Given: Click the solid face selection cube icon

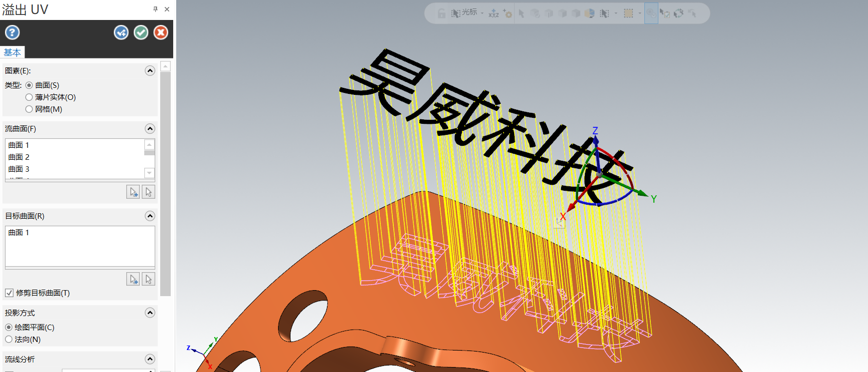Looking at the screenshot, I should 563,13.
